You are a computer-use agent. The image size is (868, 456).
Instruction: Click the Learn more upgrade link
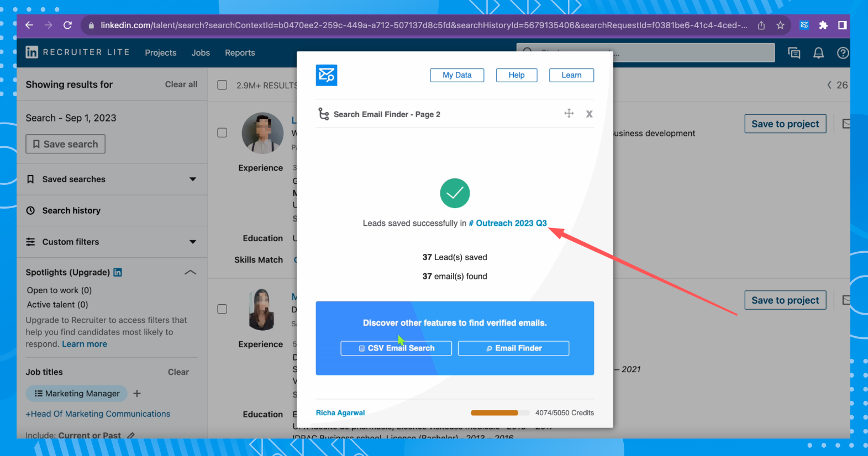[x=85, y=344]
